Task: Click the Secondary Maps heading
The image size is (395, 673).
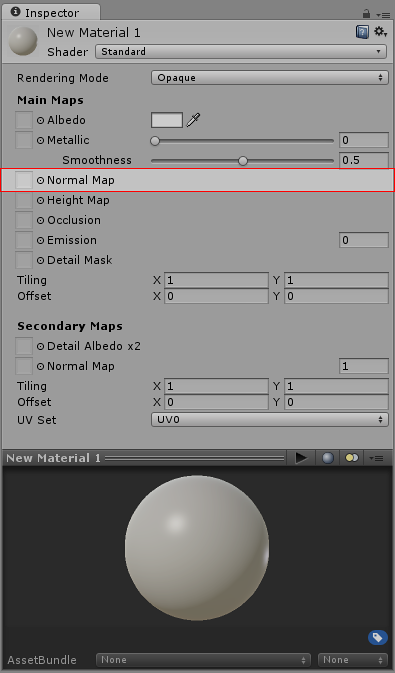Action: (70, 326)
